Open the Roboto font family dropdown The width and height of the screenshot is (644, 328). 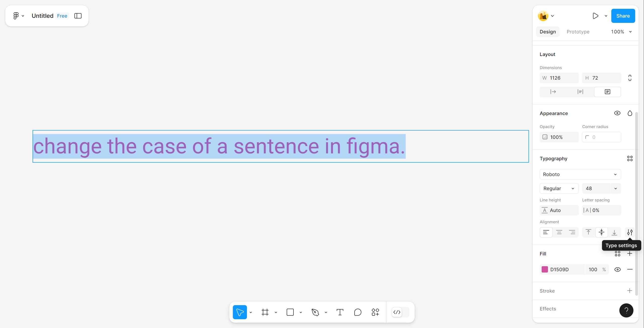[580, 174]
